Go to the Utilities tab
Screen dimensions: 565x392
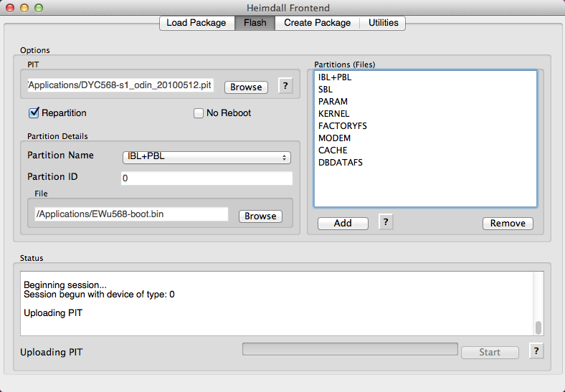click(383, 23)
